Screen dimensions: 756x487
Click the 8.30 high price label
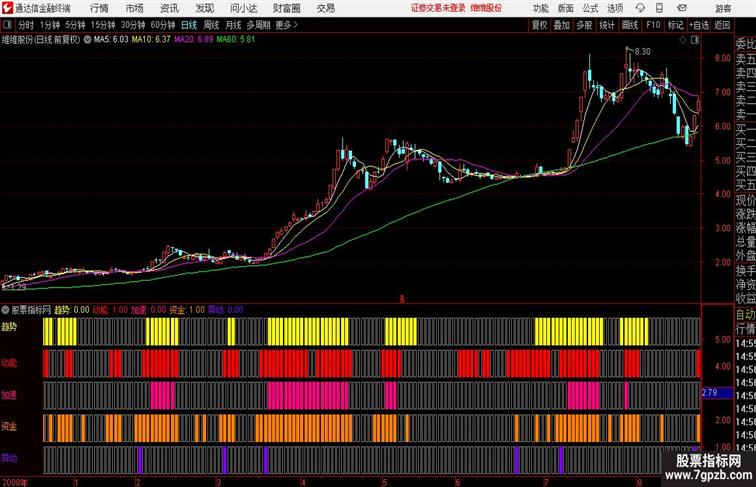coord(642,52)
